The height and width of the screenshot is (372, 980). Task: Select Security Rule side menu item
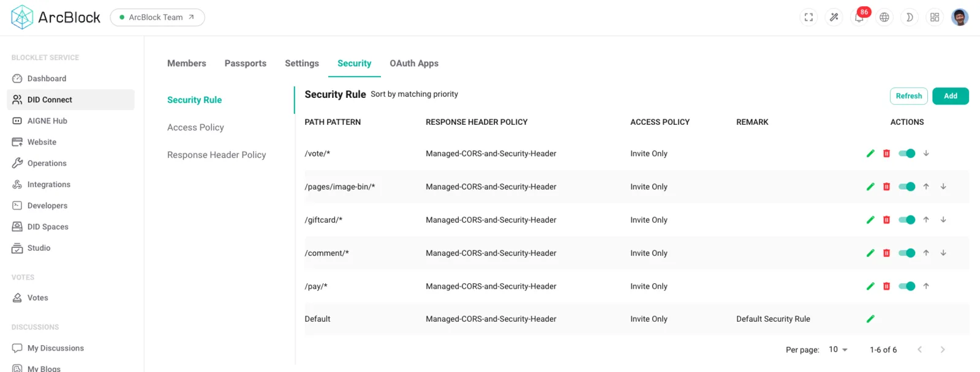(195, 100)
